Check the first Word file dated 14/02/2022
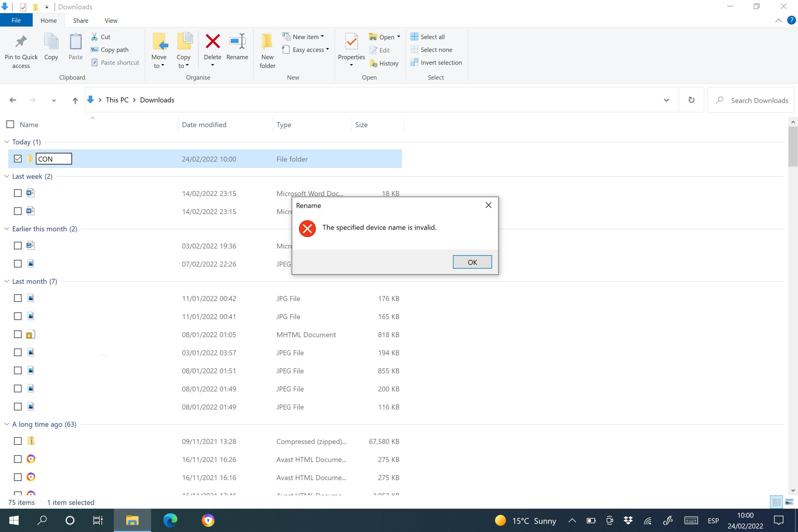Image resolution: width=798 pixels, height=532 pixels. (x=18, y=193)
